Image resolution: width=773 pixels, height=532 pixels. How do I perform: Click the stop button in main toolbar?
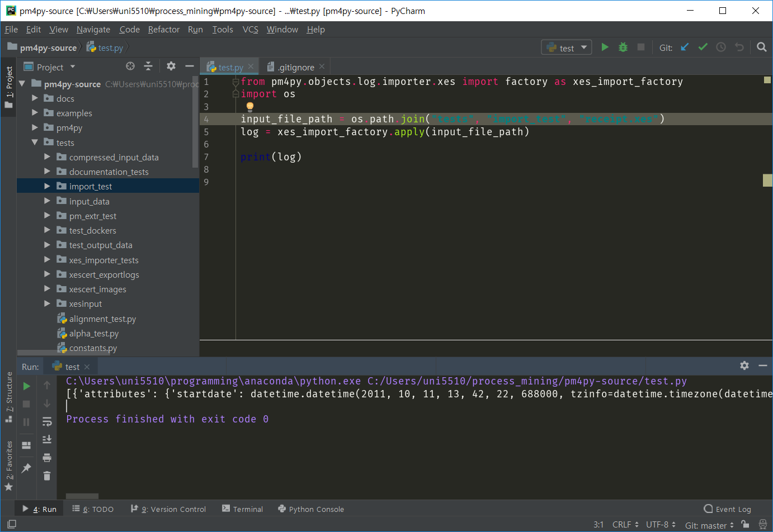[x=641, y=47]
